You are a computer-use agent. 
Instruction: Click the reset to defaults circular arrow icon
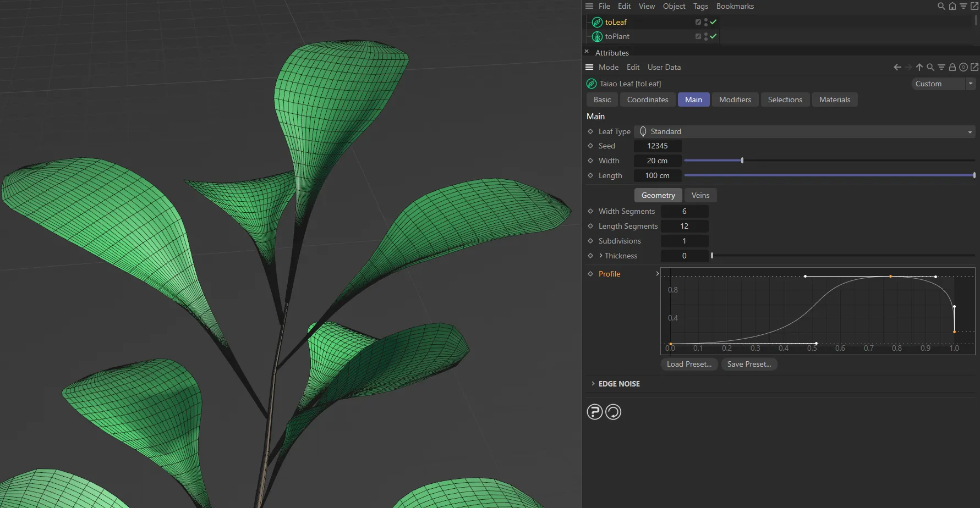click(x=614, y=411)
